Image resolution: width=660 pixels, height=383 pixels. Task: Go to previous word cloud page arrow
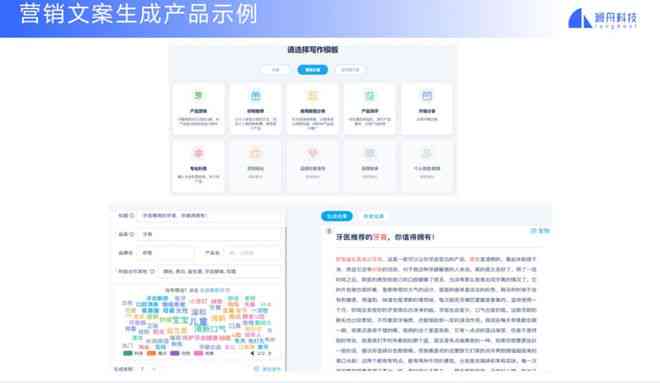pyautogui.click(x=252, y=354)
